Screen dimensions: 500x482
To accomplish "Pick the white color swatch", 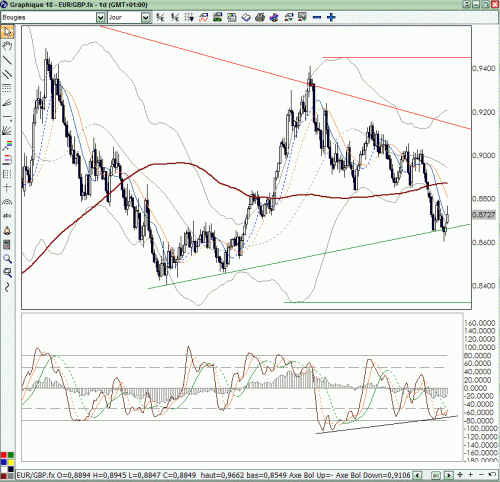I will 3,469.
